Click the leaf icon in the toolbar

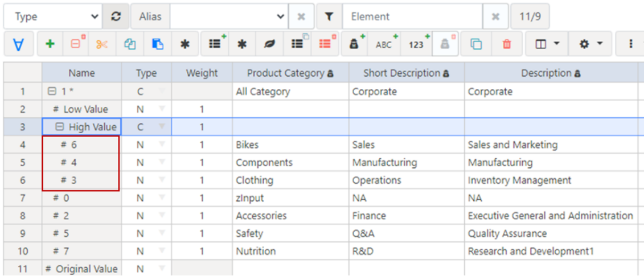click(269, 44)
